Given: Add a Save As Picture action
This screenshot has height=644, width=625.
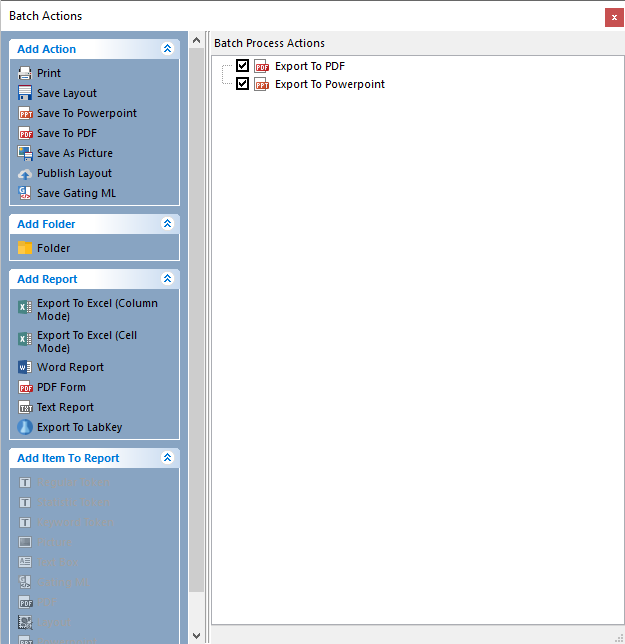Looking at the screenshot, I should [x=74, y=153].
